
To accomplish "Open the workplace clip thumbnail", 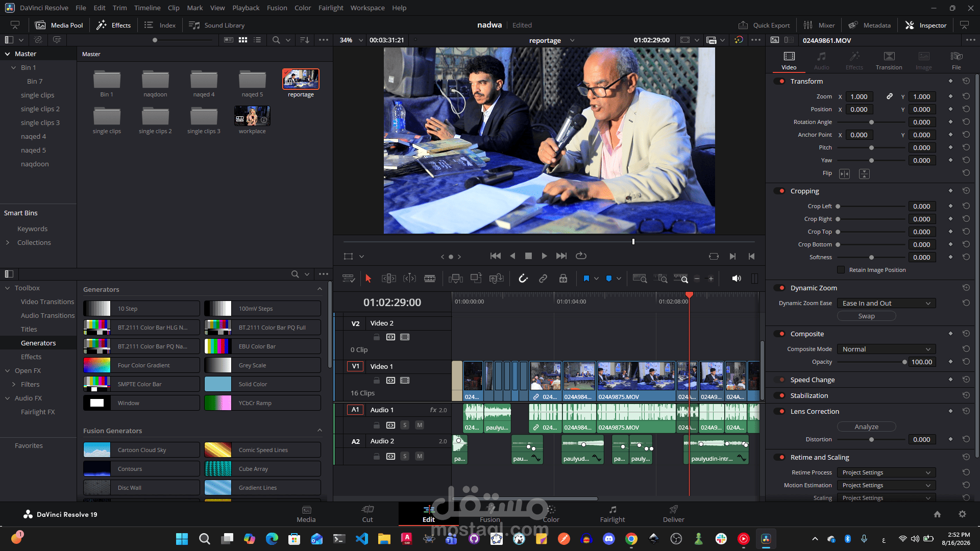I will 252,116.
